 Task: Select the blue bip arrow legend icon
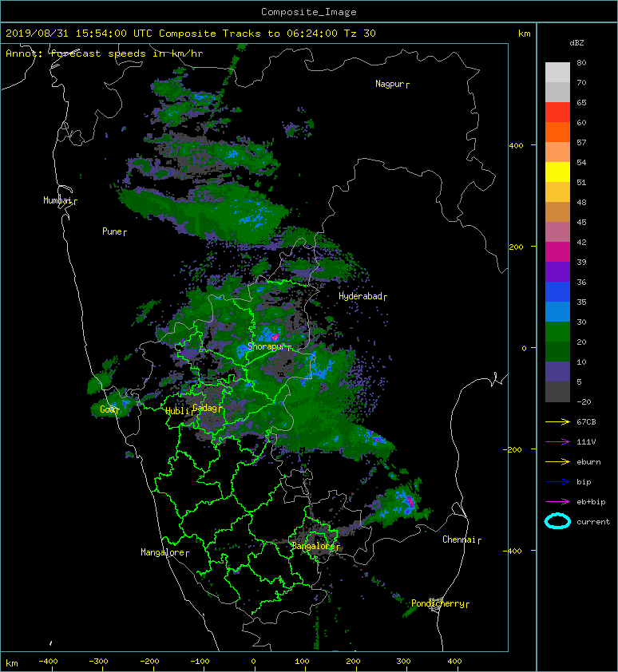[x=557, y=482]
